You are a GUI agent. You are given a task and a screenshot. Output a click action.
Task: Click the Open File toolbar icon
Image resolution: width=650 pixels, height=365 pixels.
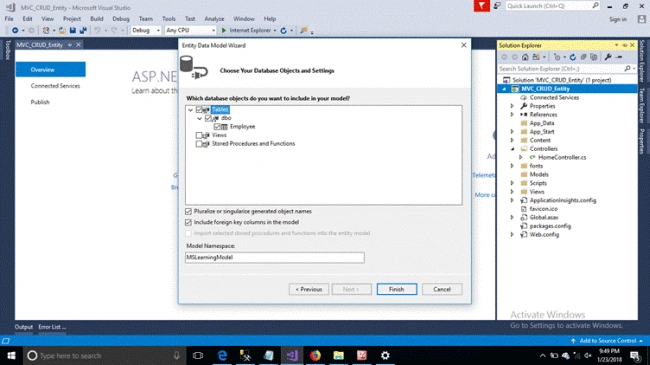62,30
